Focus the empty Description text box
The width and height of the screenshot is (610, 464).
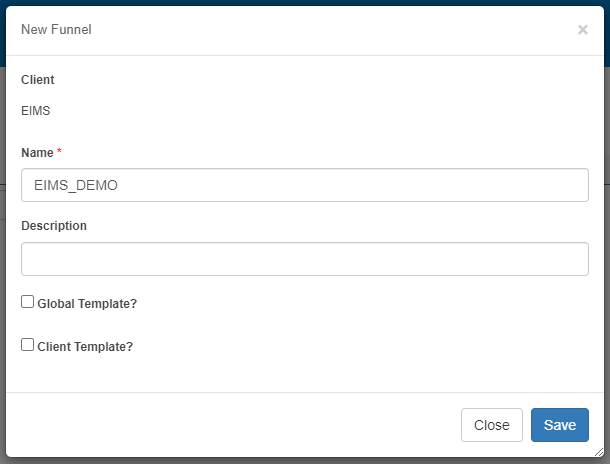coord(305,259)
